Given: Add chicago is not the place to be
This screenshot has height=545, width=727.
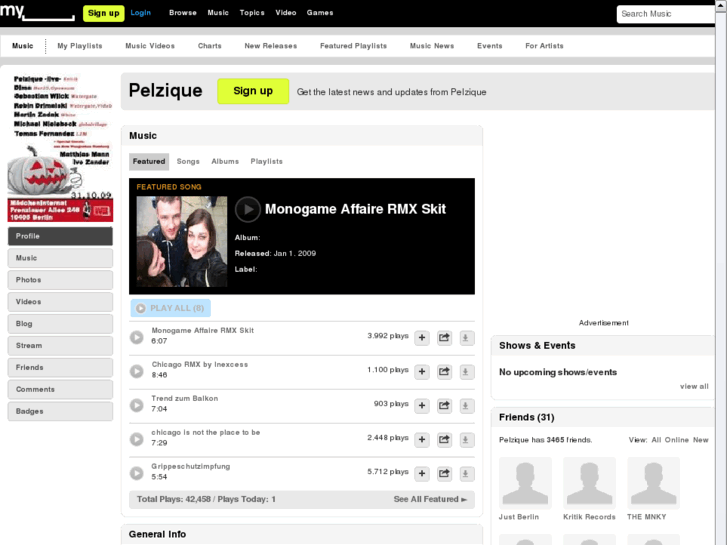Looking at the screenshot, I should tap(422, 439).
